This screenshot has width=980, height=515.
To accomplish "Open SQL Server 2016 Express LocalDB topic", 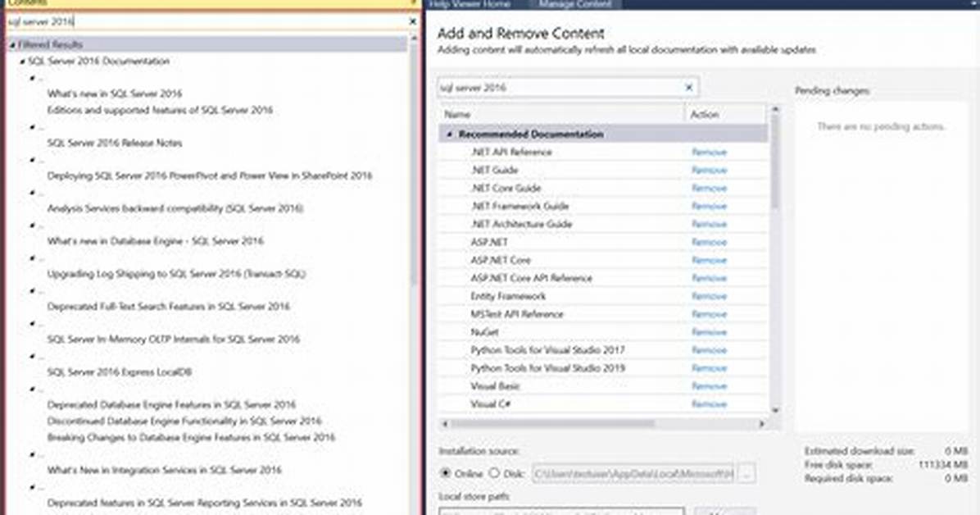I will tap(119, 372).
